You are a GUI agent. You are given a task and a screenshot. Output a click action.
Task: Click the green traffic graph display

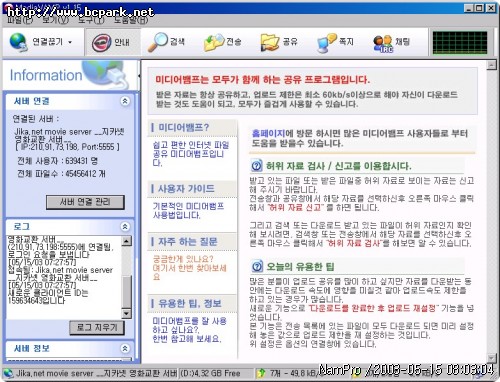click(460, 42)
